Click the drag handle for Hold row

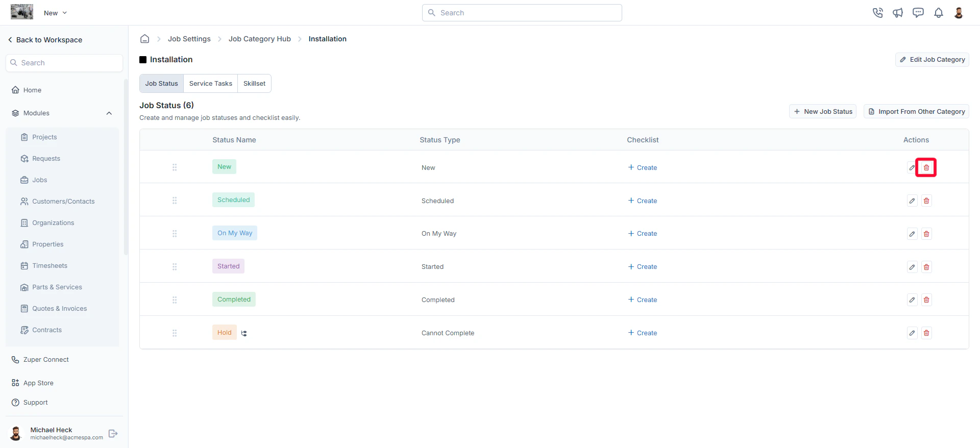(175, 333)
